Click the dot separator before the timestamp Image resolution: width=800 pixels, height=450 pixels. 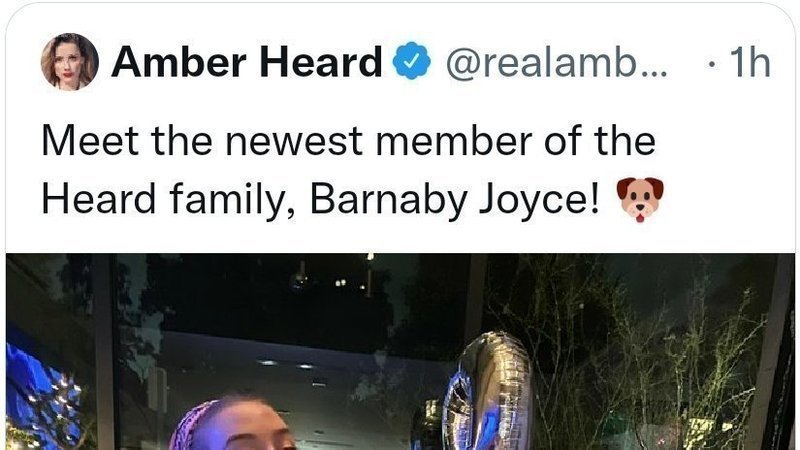coord(711,63)
